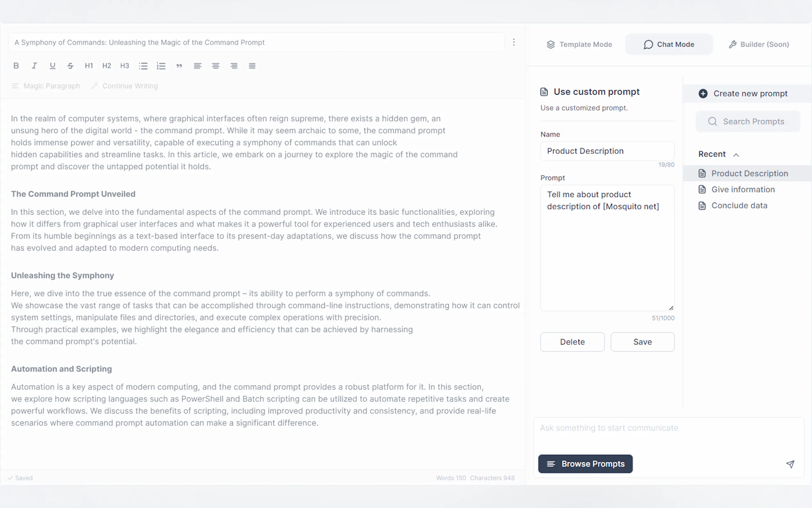Toggle bold formatting
Viewport: 812px width, 508px height.
(16, 66)
